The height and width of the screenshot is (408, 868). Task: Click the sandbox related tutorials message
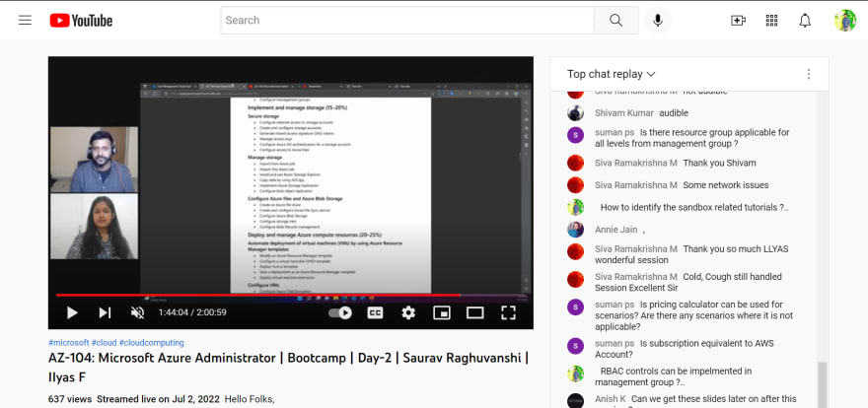point(694,207)
